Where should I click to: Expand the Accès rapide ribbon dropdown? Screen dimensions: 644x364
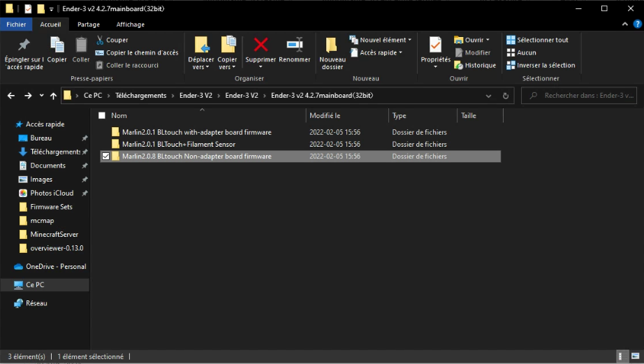[400, 52]
